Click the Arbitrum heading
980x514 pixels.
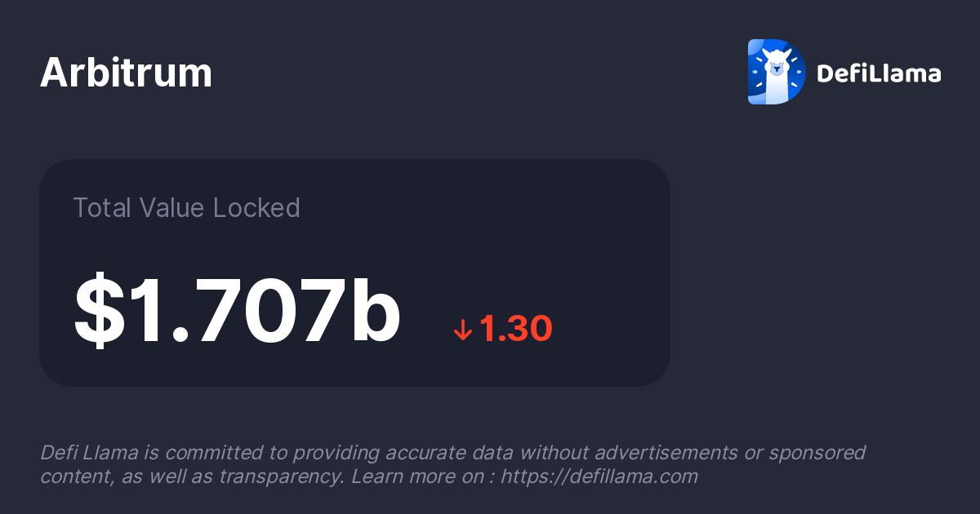[x=127, y=73]
